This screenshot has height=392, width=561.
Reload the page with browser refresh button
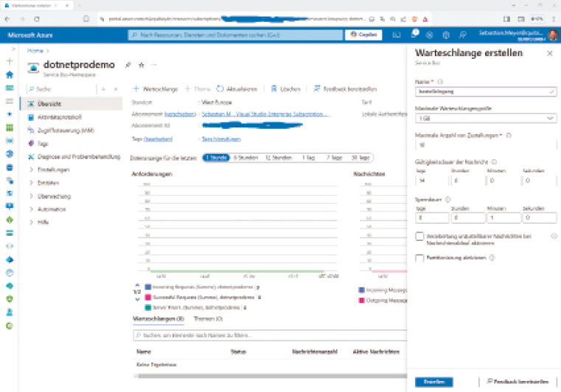point(37,19)
